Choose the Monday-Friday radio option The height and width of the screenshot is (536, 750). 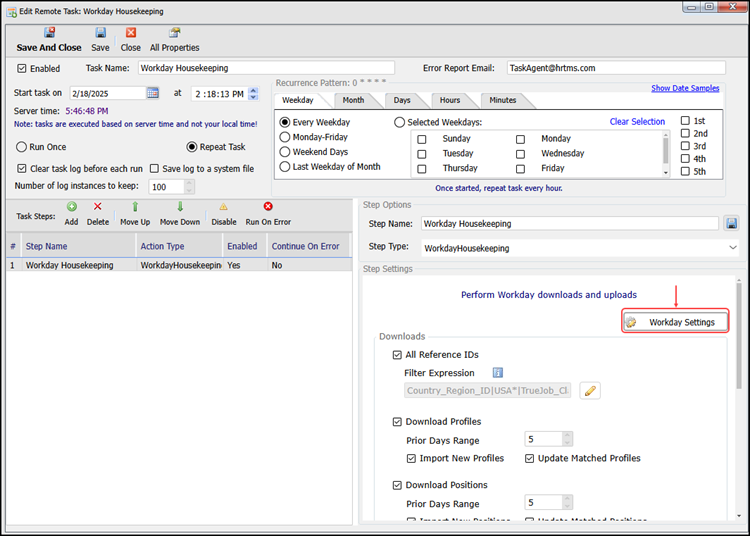[x=285, y=137]
